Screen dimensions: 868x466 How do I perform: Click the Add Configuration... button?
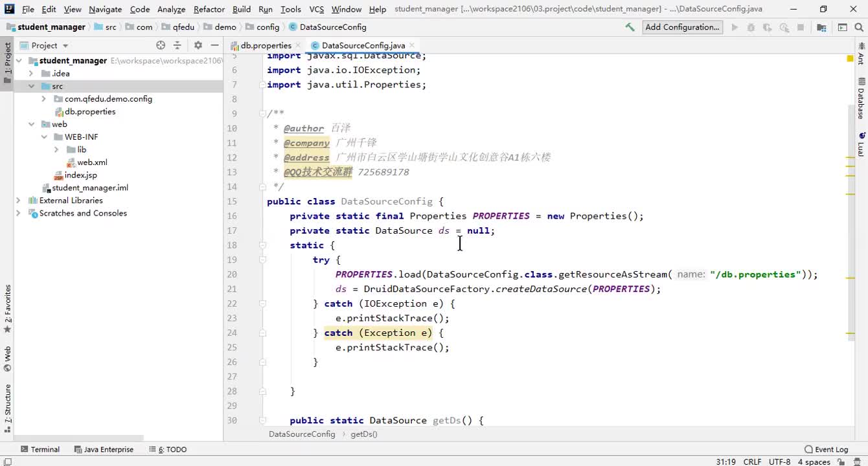coord(682,27)
